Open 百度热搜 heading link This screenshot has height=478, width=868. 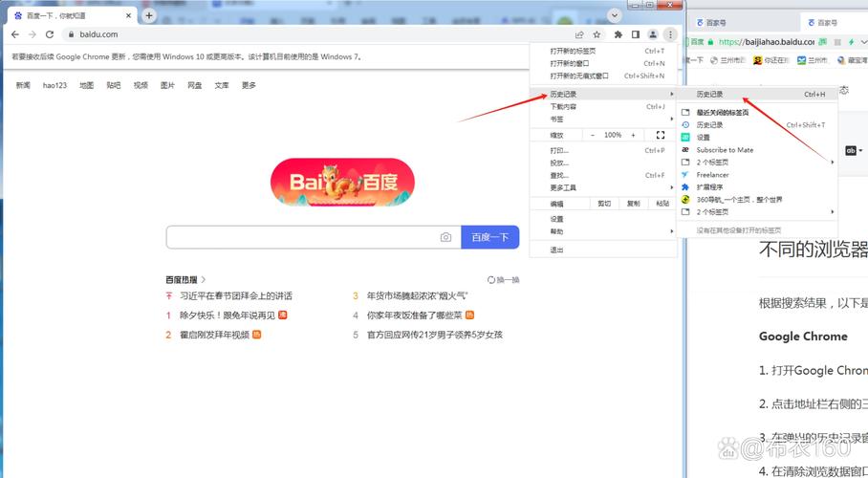pyautogui.click(x=185, y=280)
